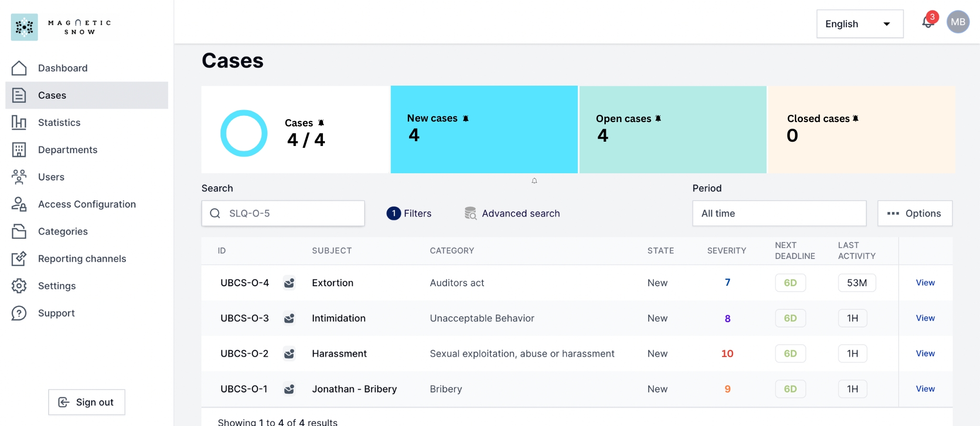Click the Magnetic Snow logo
The height and width of the screenshot is (426, 980).
point(61,27)
